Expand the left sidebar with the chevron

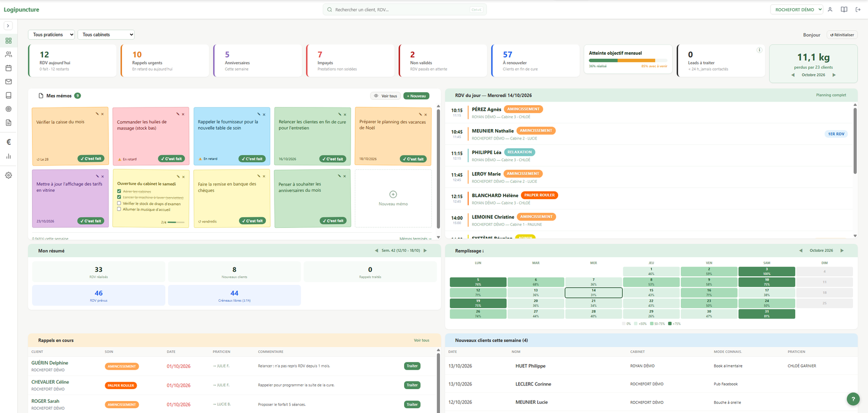(8, 26)
